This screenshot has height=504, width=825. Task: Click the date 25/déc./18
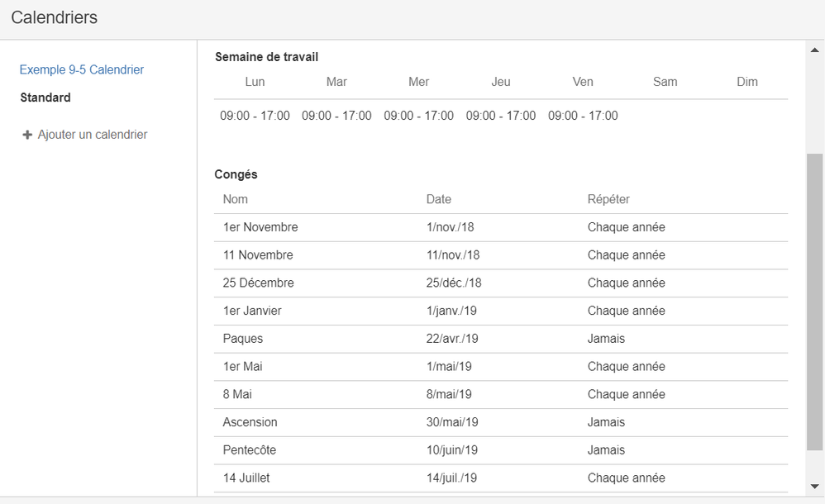pyautogui.click(x=454, y=283)
